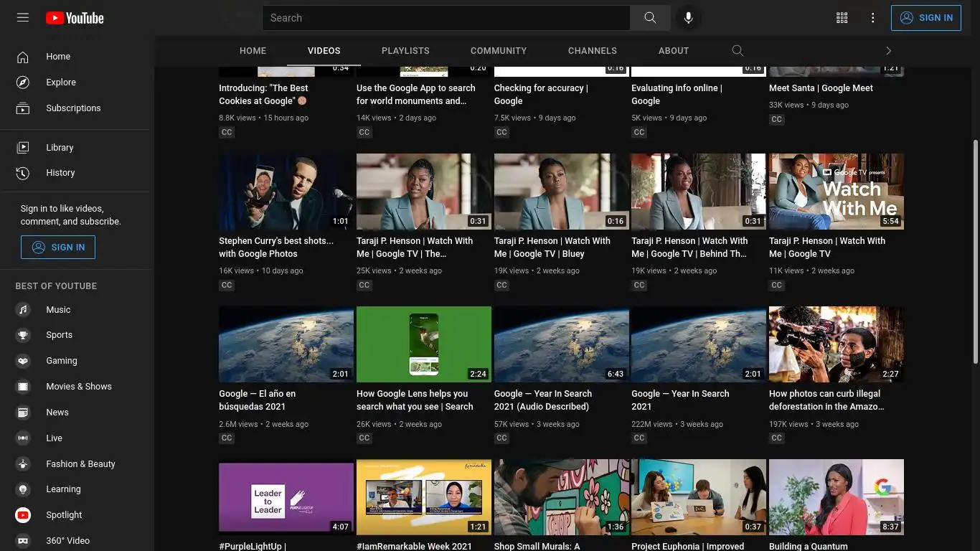Click inside the Search text field
The image size is (980, 551).
446,18
